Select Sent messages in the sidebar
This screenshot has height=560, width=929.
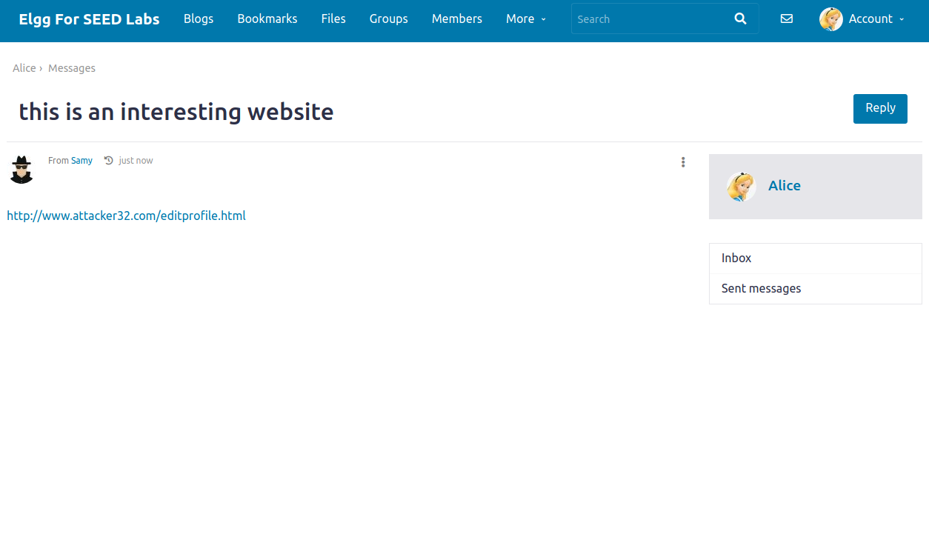point(816,289)
